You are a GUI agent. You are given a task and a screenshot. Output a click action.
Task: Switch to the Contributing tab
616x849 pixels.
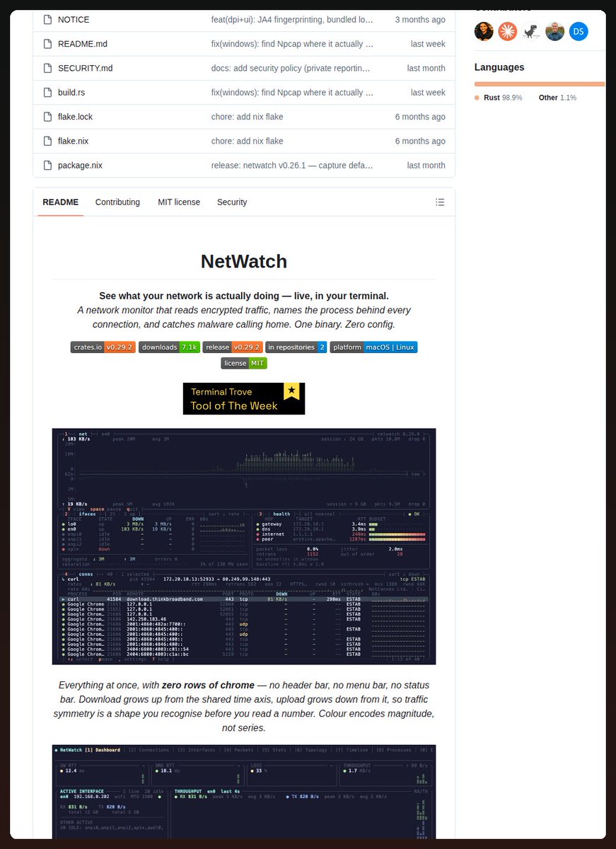coord(117,202)
